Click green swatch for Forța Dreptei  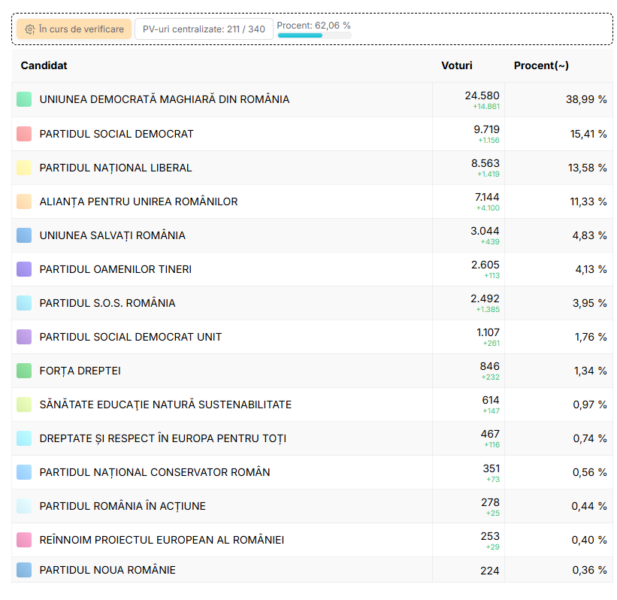[x=24, y=371]
